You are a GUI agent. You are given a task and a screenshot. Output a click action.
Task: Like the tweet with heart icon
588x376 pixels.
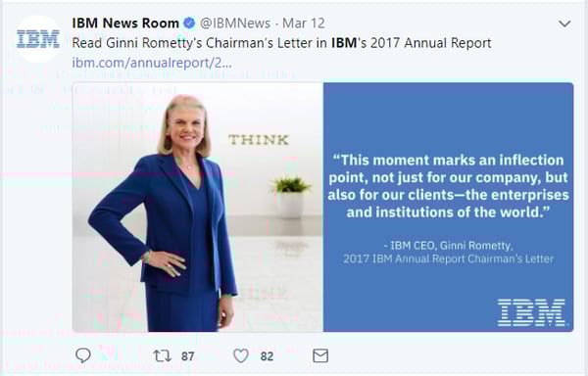pos(241,355)
